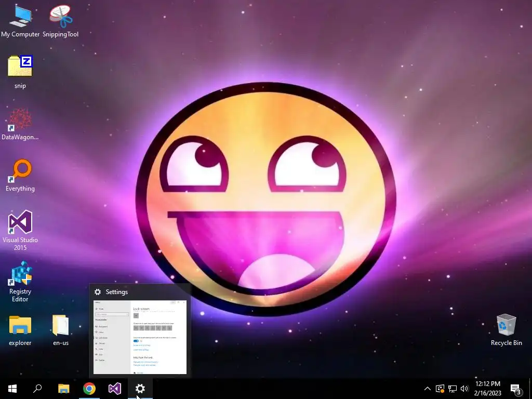Image resolution: width=532 pixels, height=399 pixels.
Task: Show hidden system tray icons
Action: click(428, 389)
